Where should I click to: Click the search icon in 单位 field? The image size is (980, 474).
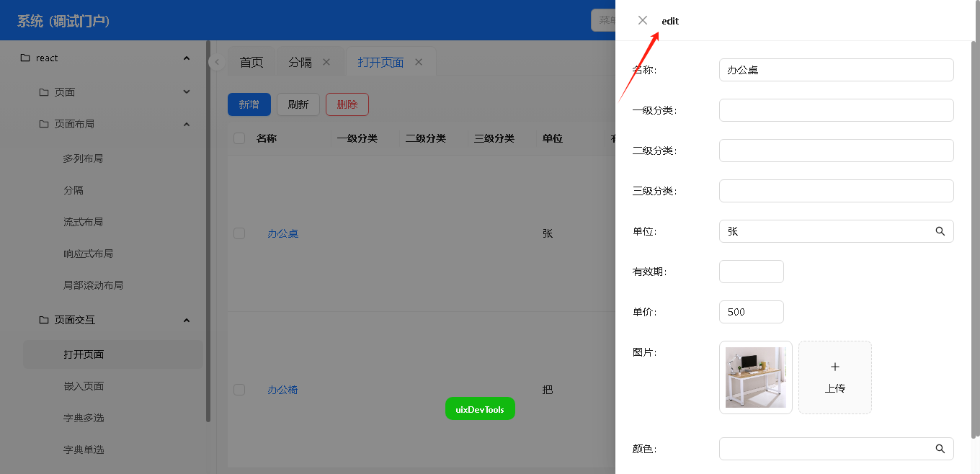940,231
